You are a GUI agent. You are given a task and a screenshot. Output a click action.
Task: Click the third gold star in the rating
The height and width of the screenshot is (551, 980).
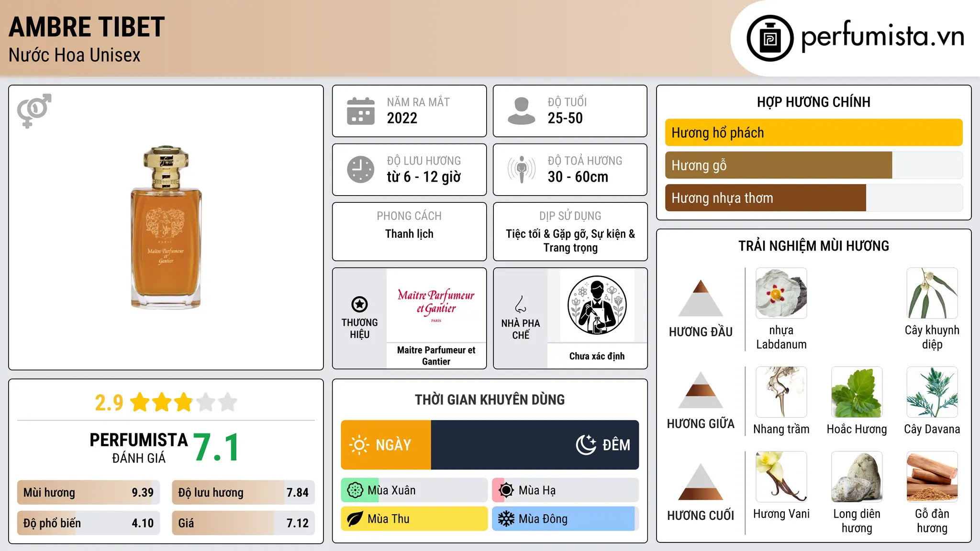[x=184, y=402]
